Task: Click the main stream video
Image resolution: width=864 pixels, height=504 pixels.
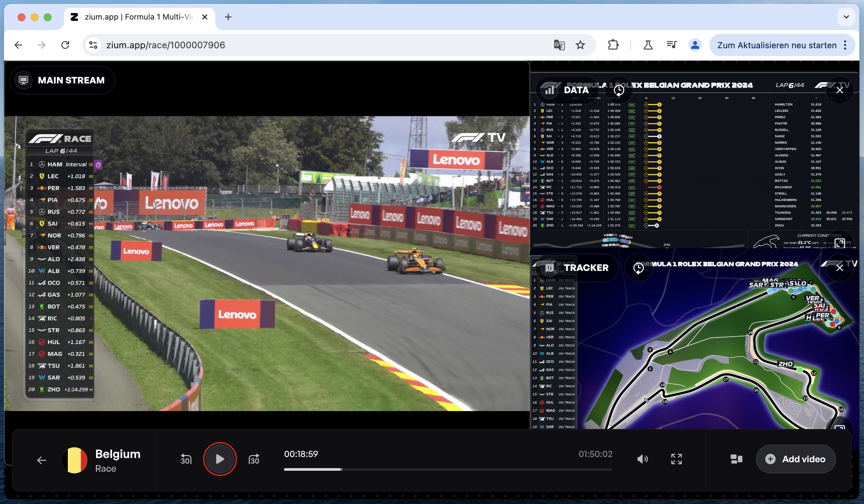Action: 267,263
